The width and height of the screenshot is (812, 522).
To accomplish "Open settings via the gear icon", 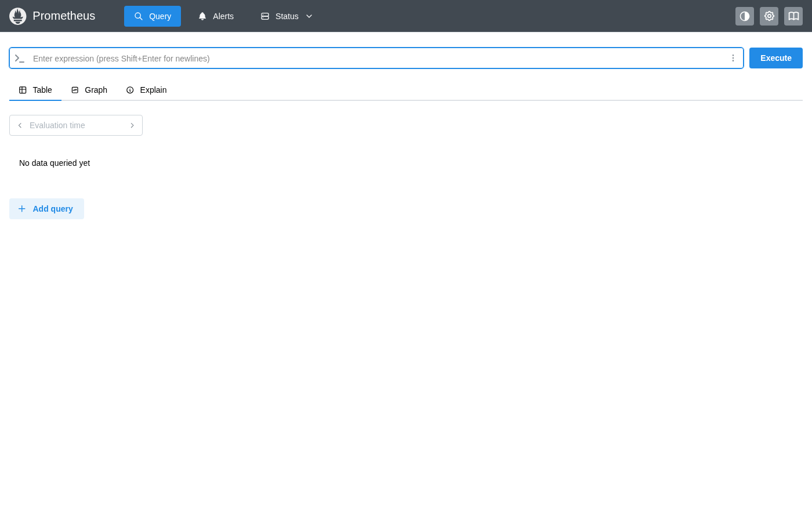I will (769, 16).
